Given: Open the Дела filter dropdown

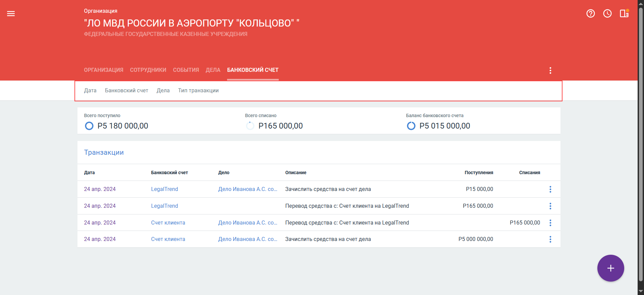Looking at the screenshot, I should pyautogui.click(x=163, y=91).
